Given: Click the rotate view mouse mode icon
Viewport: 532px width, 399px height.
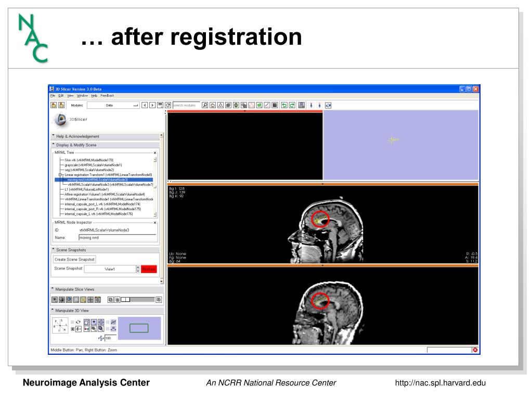Looking at the screenshot, I should pyautogui.click(x=328, y=105).
